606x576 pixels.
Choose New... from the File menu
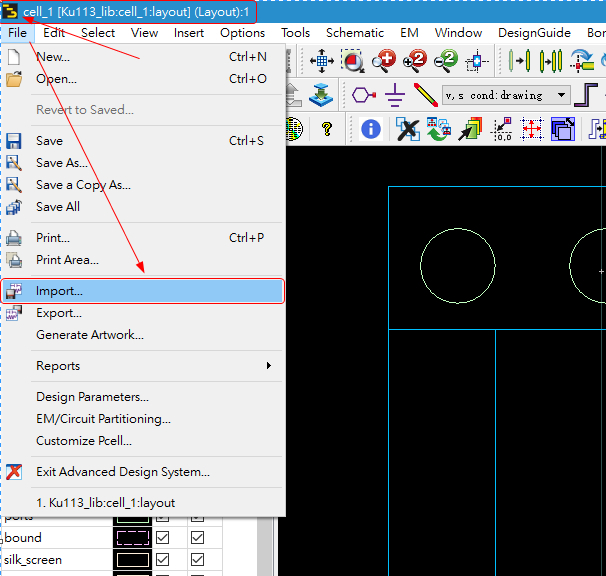[x=143, y=57]
